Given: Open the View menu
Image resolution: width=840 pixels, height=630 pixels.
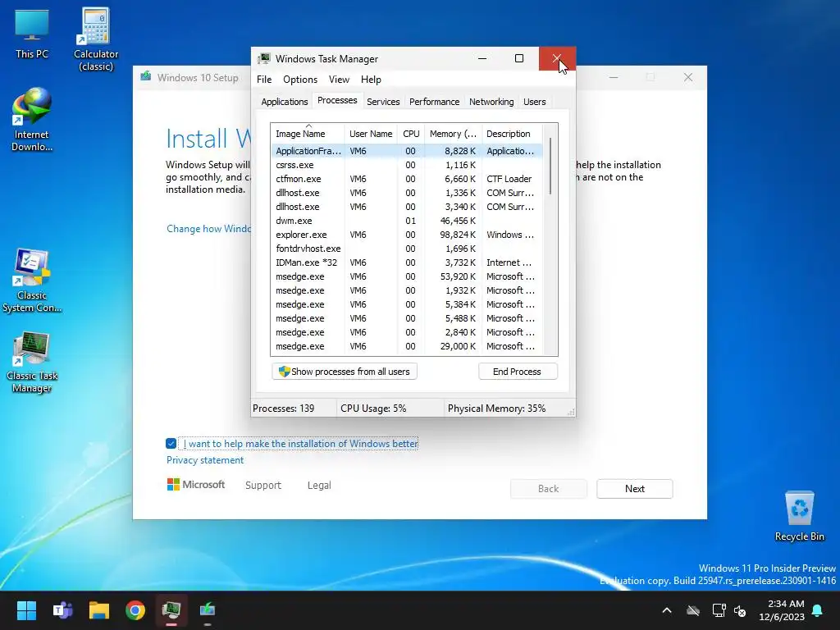Looking at the screenshot, I should tap(339, 80).
